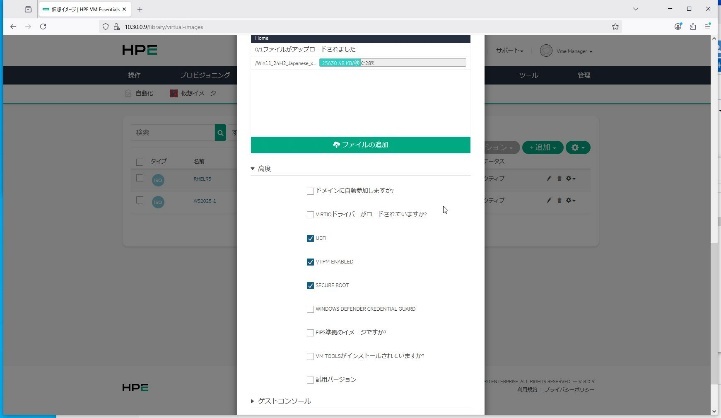Uncheck the UEFI checkbox
The width and height of the screenshot is (721, 418).
[x=310, y=238]
